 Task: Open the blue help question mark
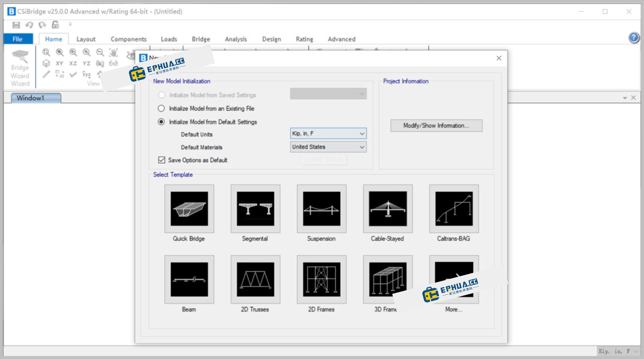click(x=634, y=37)
